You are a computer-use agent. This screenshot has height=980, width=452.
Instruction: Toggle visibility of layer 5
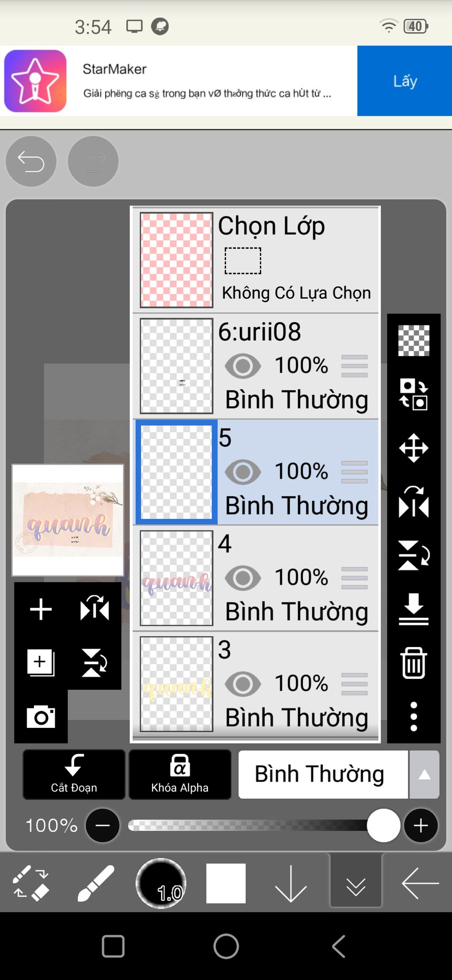tap(243, 472)
